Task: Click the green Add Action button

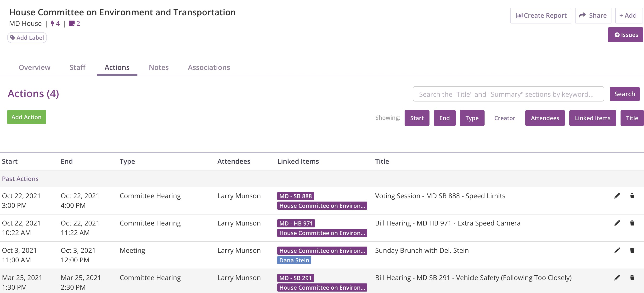Action: tap(27, 117)
